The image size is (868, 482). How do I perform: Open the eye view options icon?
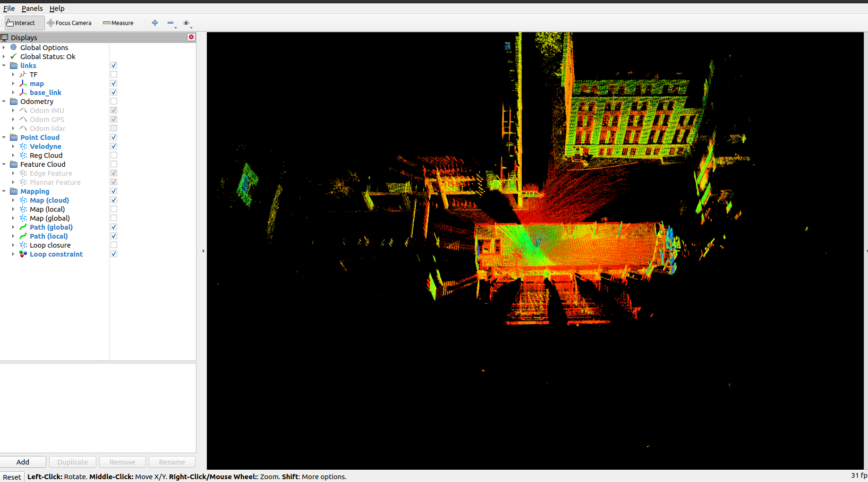pyautogui.click(x=186, y=23)
